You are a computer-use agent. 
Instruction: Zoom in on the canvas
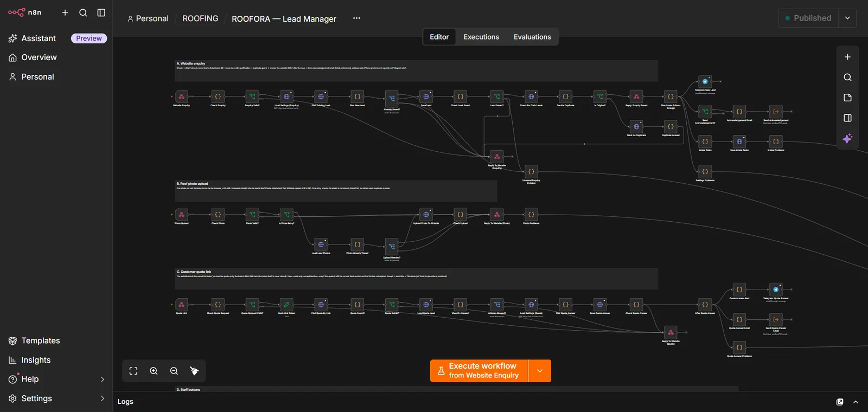(x=154, y=371)
